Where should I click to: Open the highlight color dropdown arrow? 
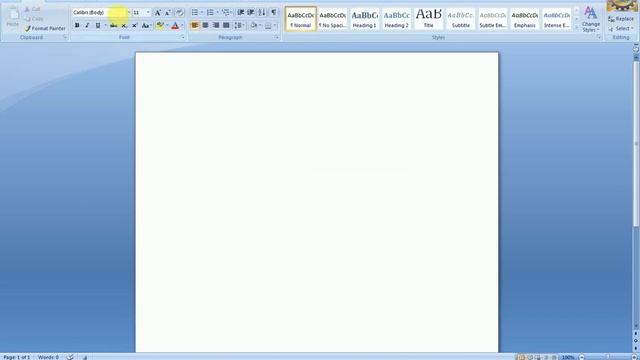[x=167, y=25]
